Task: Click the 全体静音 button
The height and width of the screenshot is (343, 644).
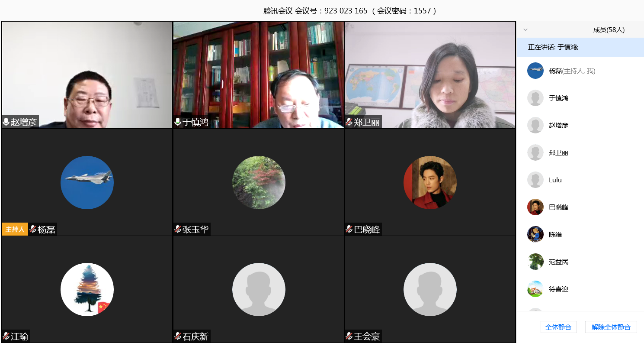Action: point(558,327)
